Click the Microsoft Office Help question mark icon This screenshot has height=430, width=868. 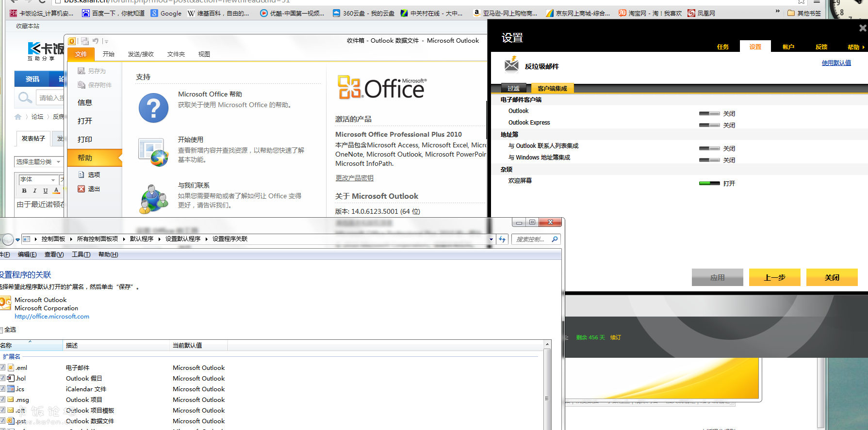[x=153, y=108]
